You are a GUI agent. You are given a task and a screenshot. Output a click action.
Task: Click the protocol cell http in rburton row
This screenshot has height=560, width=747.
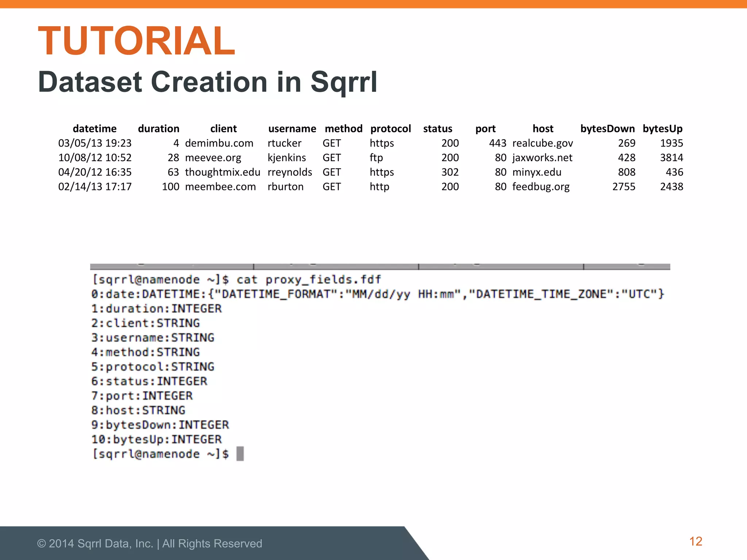pyautogui.click(x=379, y=187)
